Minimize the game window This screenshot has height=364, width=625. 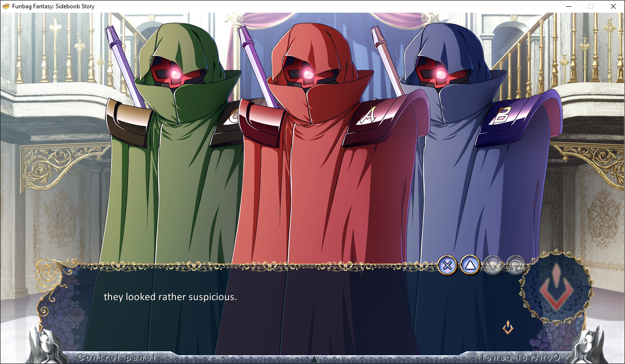pos(568,6)
